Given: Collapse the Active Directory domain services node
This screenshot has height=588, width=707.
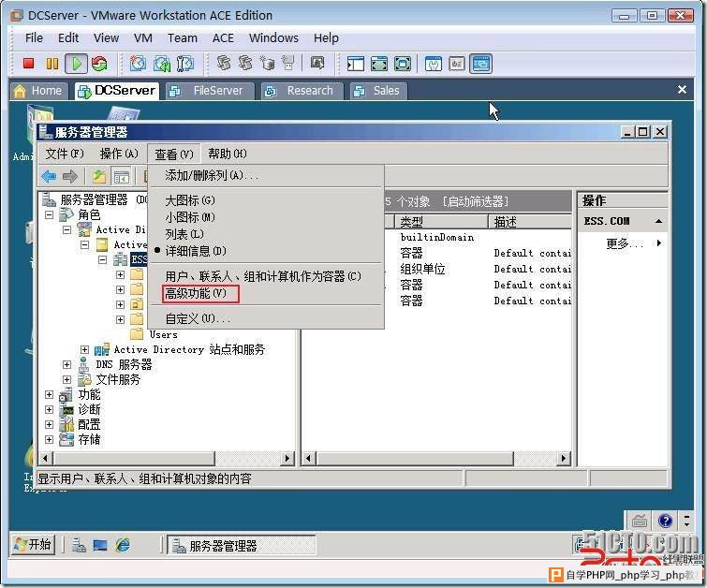Looking at the screenshot, I should coord(67,230).
